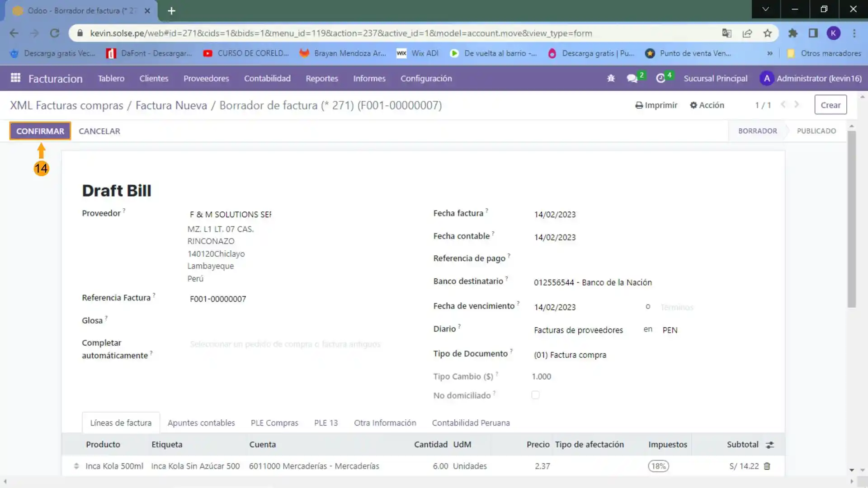Image resolution: width=868 pixels, height=488 pixels.
Task: Open the Chrome three-dot menu
Action: pos(854,33)
